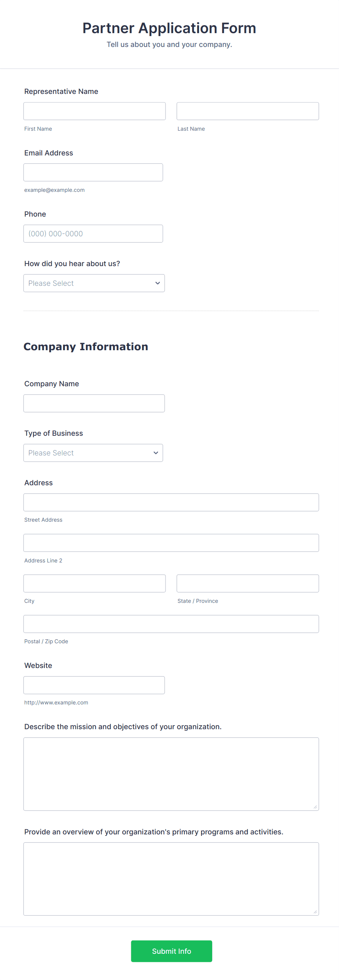Select the Postal / Zip Code input

pyautogui.click(x=171, y=624)
